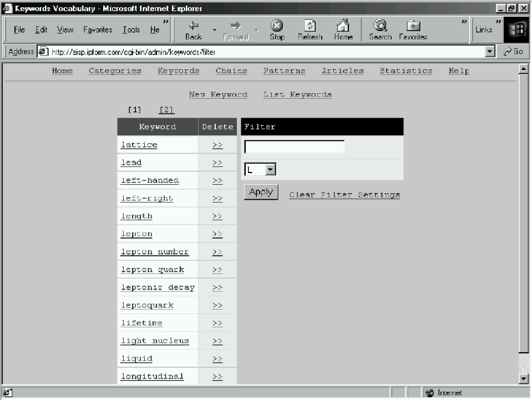
Task: Open the left-handed keyword
Action: click(x=150, y=180)
